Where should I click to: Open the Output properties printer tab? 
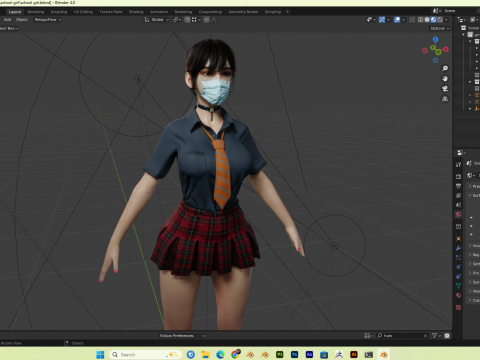tap(458, 186)
